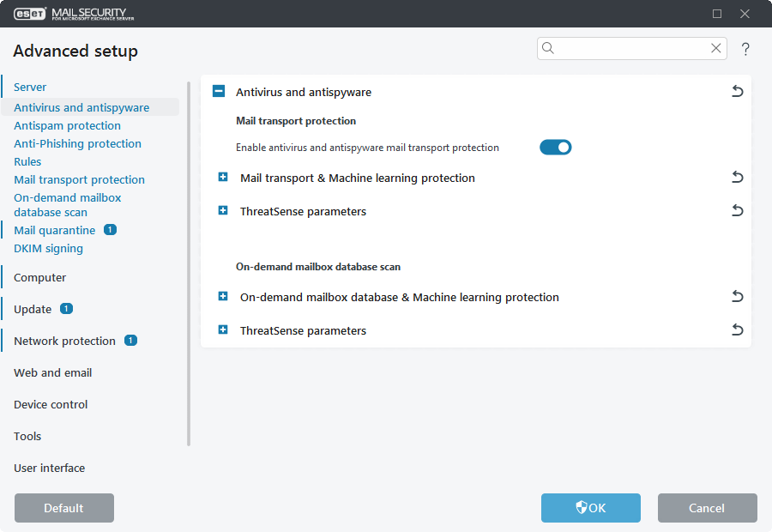772x532 pixels.
Task: Expand Mail transport & Machine learning protection
Action: point(223,177)
